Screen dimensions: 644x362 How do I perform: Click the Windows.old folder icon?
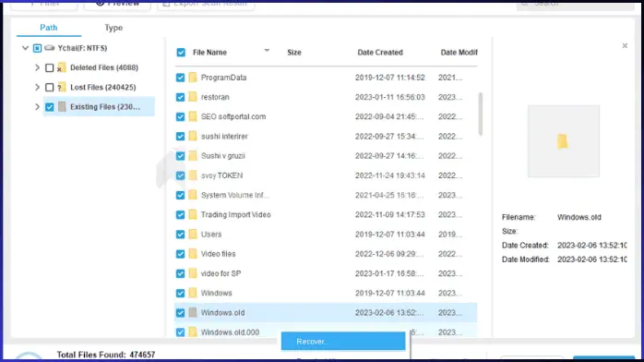(193, 313)
